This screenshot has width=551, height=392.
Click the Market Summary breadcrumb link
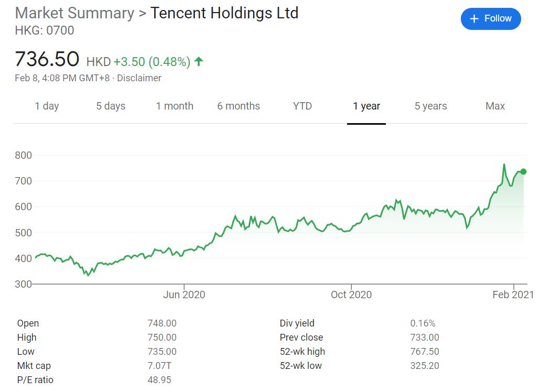pyautogui.click(x=74, y=13)
